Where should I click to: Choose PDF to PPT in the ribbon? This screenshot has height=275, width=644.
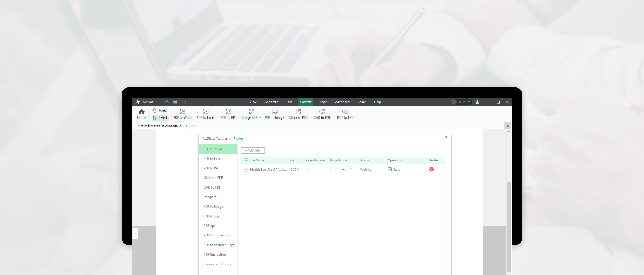pos(229,114)
